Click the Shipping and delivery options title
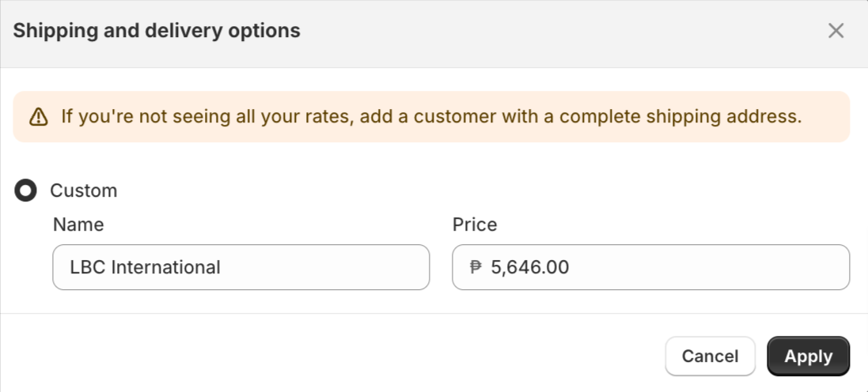The height and width of the screenshot is (392, 868). point(157,31)
